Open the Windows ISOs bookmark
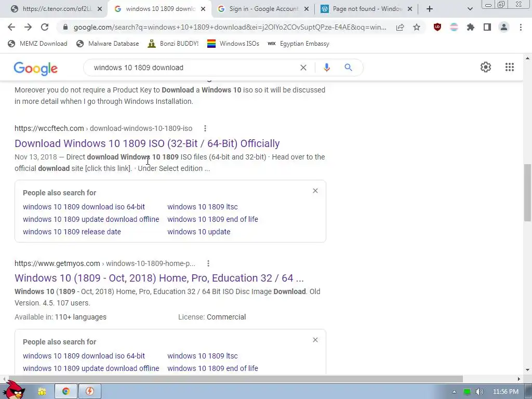 click(x=233, y=44)
